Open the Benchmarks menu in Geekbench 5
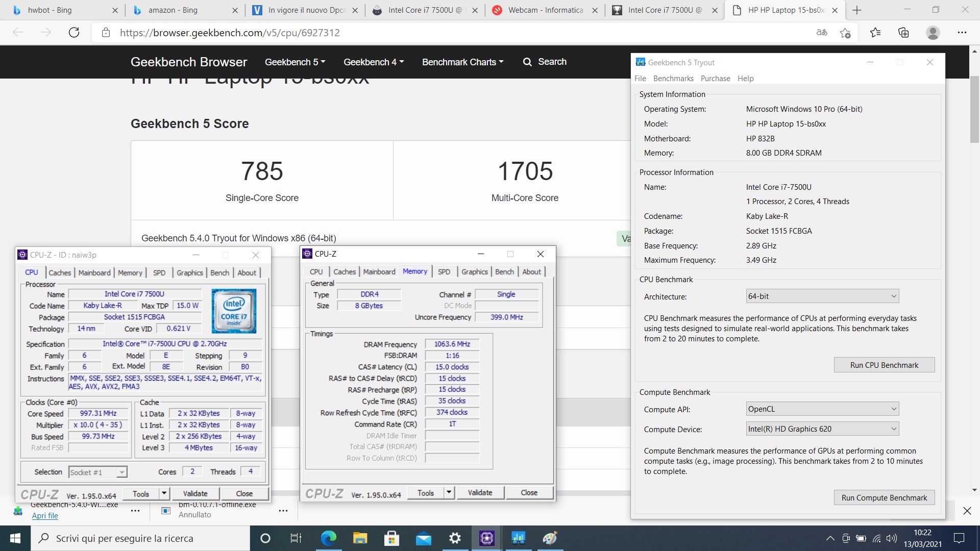 coord(673,79)
